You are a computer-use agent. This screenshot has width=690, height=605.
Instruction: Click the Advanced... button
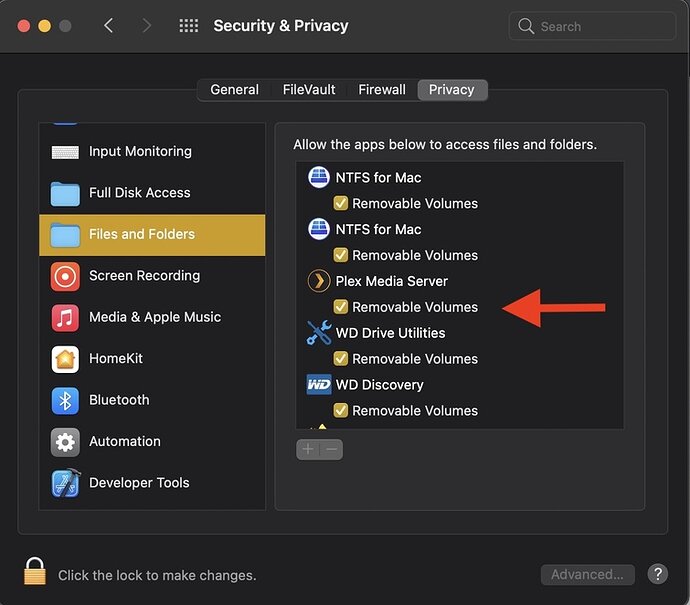pyautogui.click(x=587, y=574)
